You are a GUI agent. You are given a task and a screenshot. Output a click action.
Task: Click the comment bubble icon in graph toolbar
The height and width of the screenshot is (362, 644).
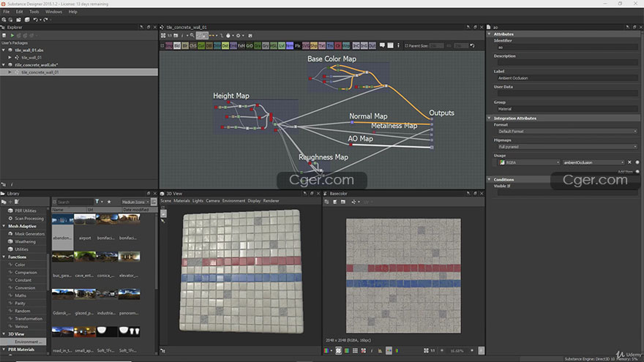pyautogui.click(x=382, y=45)
